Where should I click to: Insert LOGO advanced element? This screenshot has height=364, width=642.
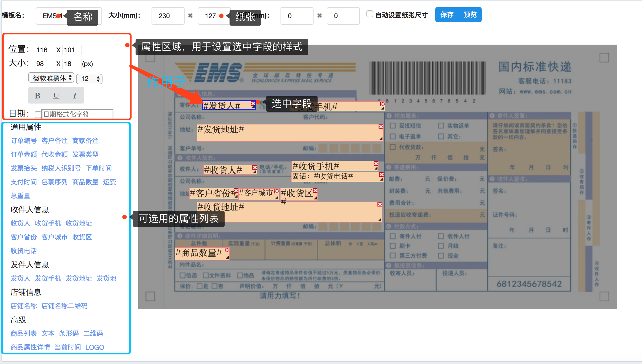(x=95, y=347)
